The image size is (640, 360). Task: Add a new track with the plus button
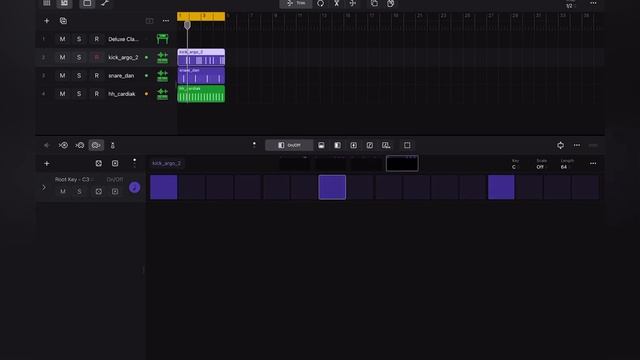coord(47,21)
